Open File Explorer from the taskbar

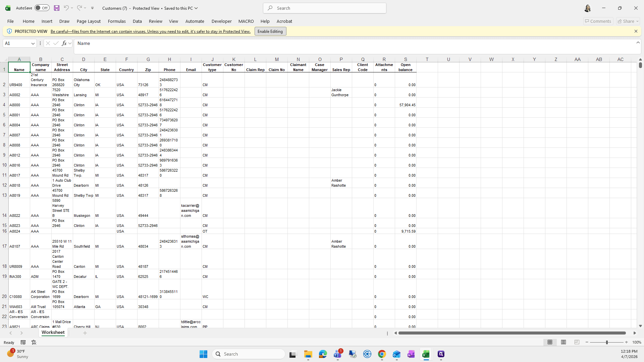pos(308,354)
